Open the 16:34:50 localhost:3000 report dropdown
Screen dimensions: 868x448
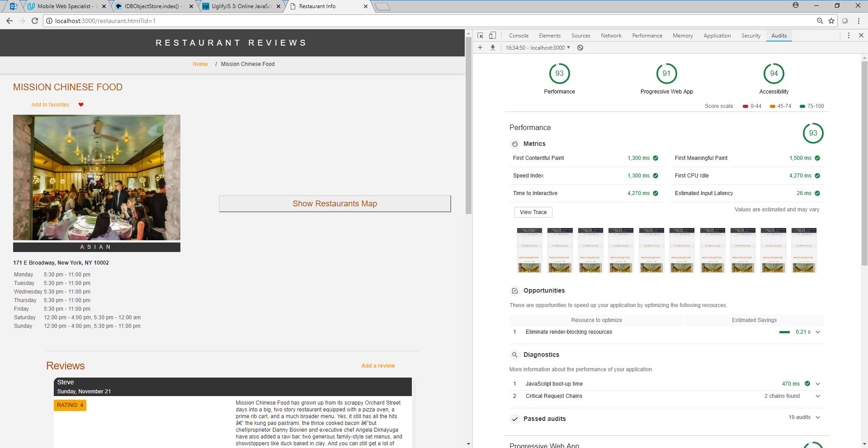tap(538, 47)
